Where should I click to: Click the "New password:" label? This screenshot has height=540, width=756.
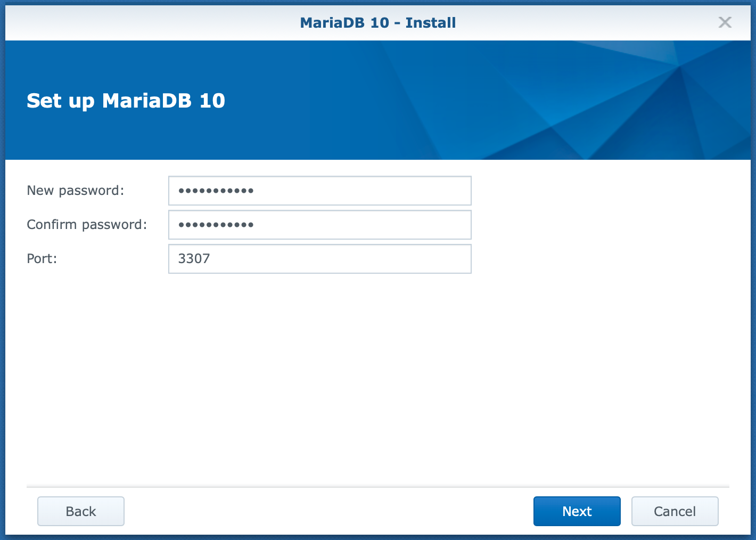(76, 191)
